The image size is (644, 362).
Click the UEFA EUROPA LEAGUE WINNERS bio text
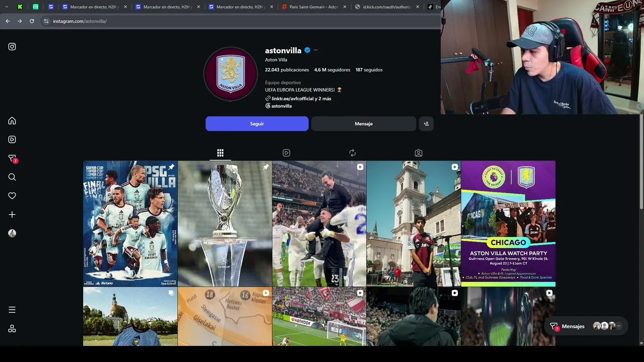[x=303, y=90]
